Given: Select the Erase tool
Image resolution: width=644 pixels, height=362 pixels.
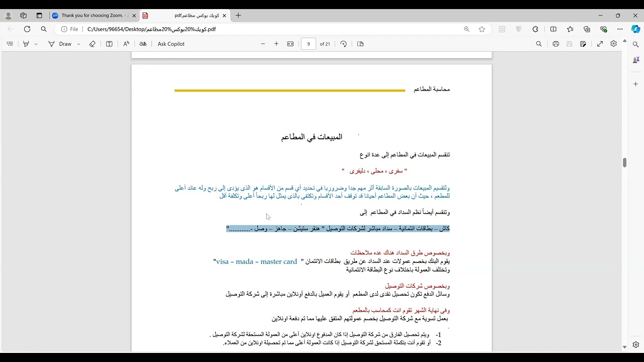Looking at the screenshot, I should click(92, 44).
